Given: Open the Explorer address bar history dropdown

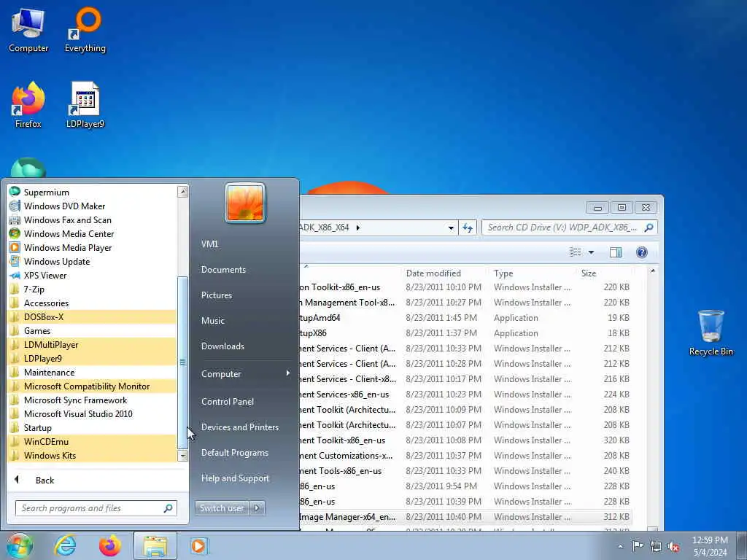Looking at the screenshot, I should point(451,227).
